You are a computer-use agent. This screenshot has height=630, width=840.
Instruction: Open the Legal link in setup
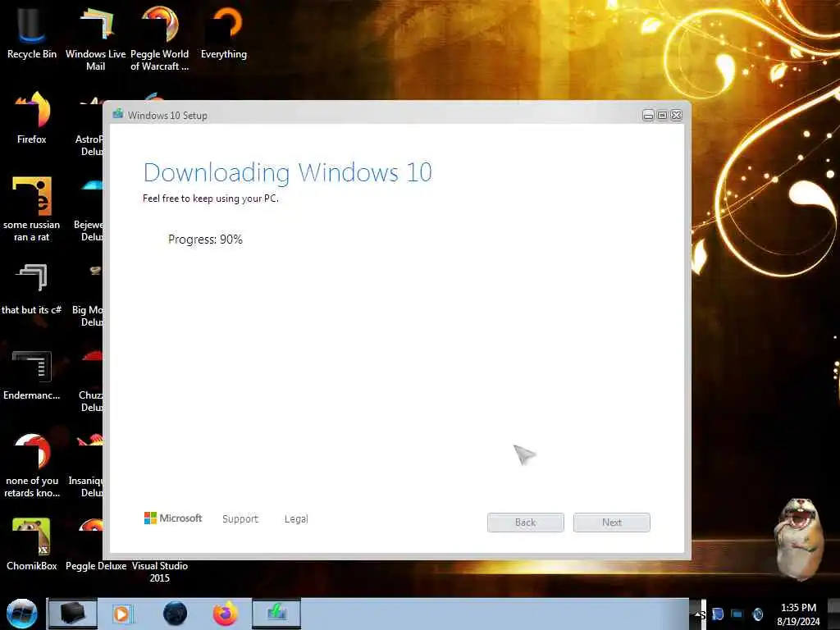pos(296,518)
